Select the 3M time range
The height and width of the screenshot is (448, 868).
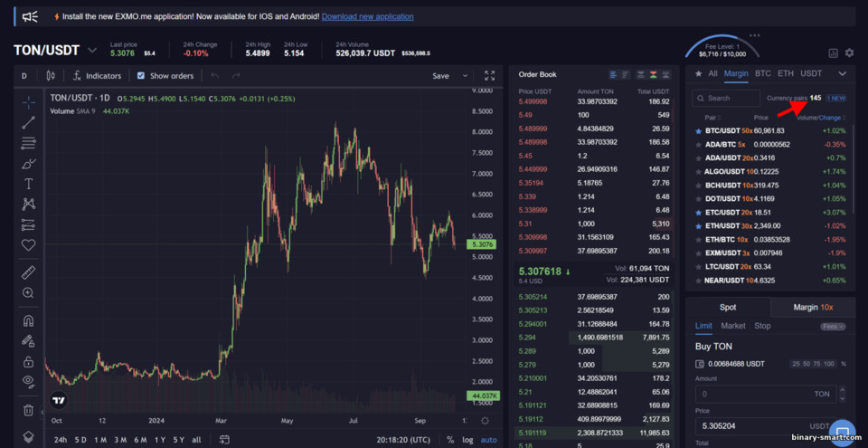(x=120, y=440)
